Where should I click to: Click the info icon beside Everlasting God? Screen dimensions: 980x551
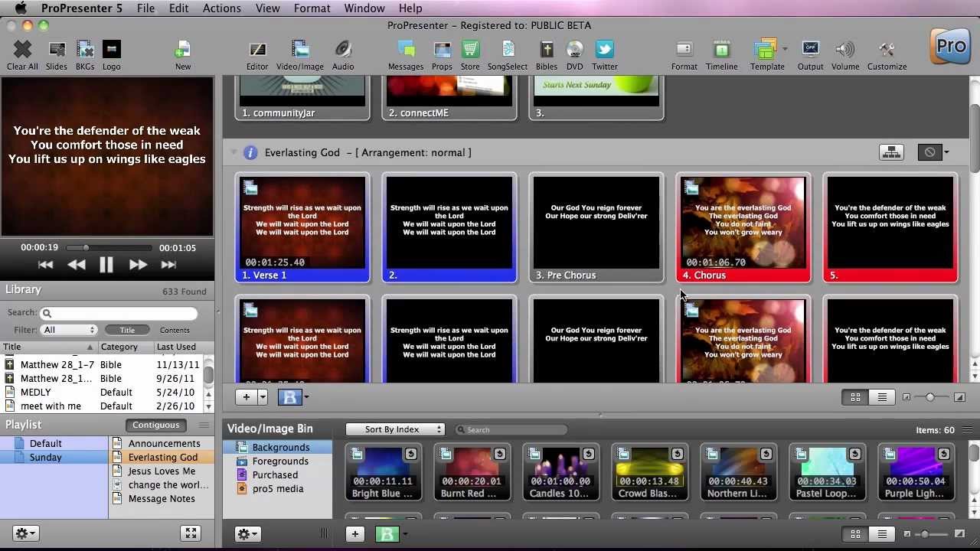[x=250, y=152]
